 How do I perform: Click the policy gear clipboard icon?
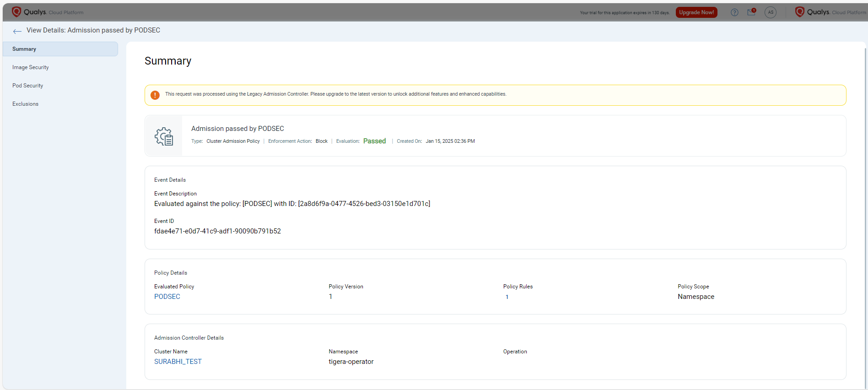[164, 136]
